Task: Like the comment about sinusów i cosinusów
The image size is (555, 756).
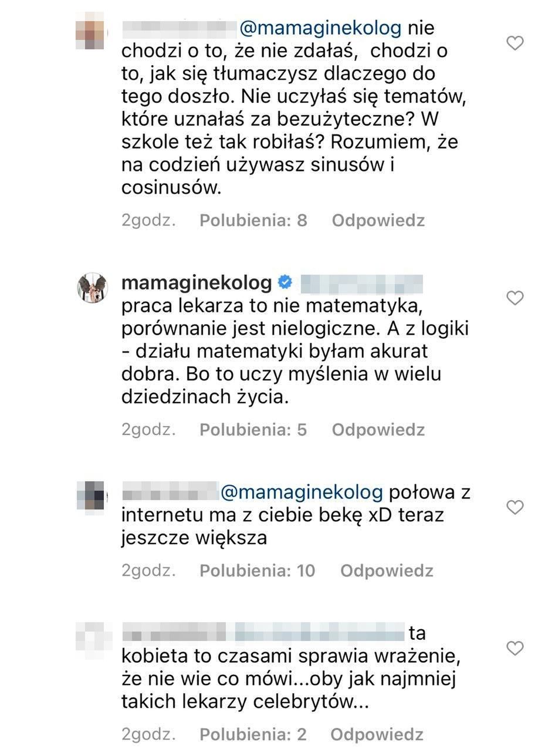Action: pos(515,43)
